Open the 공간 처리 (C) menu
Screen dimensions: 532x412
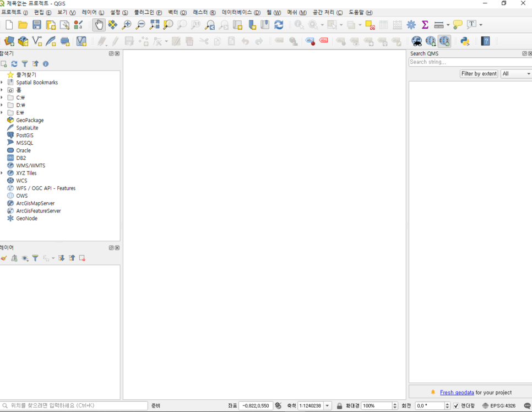tap(328, 13)
